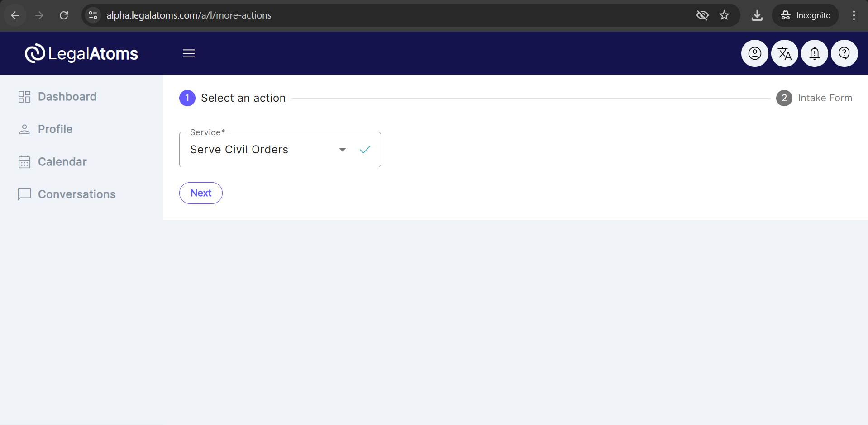Expand the Service dropdown arrow
Viewport: 868px width, 425px height.
click(x=343, y=150)
